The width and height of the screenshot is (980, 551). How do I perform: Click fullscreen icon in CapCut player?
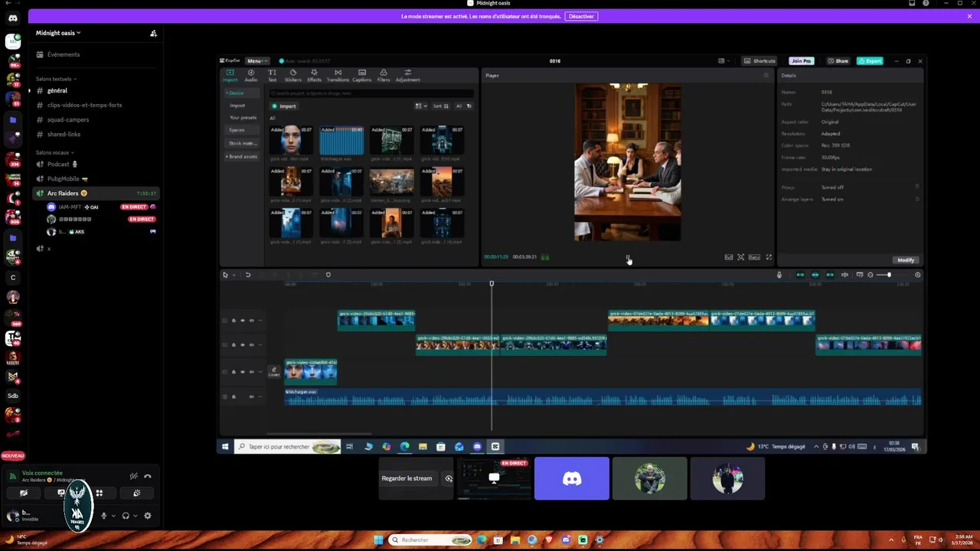pyautogui.click(x=769, y=257)
